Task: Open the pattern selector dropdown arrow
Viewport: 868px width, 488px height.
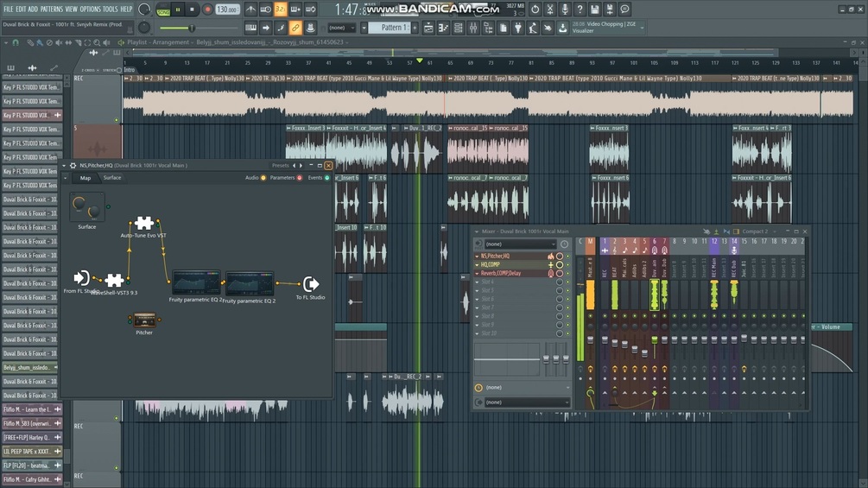Action: (x=364, y=28)
